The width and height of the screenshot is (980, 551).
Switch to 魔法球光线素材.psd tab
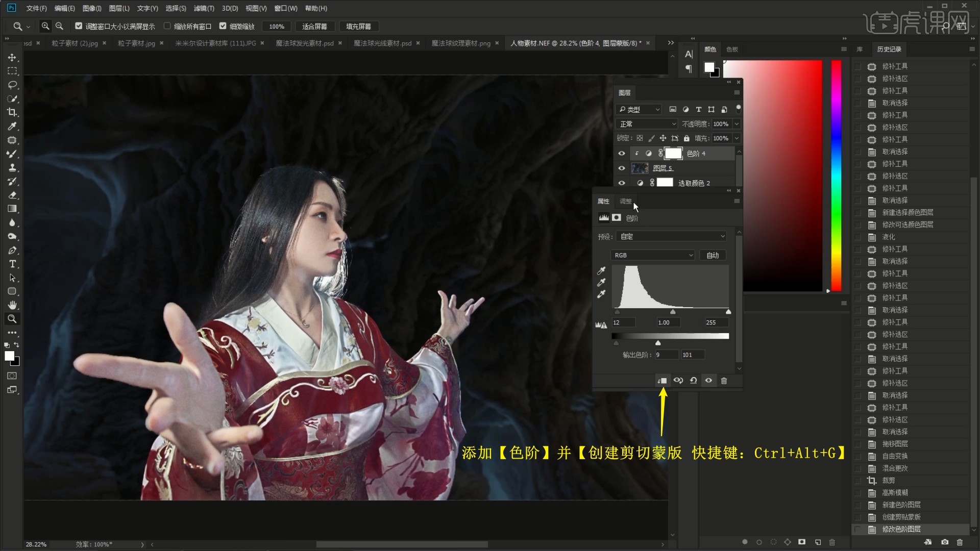382,43
